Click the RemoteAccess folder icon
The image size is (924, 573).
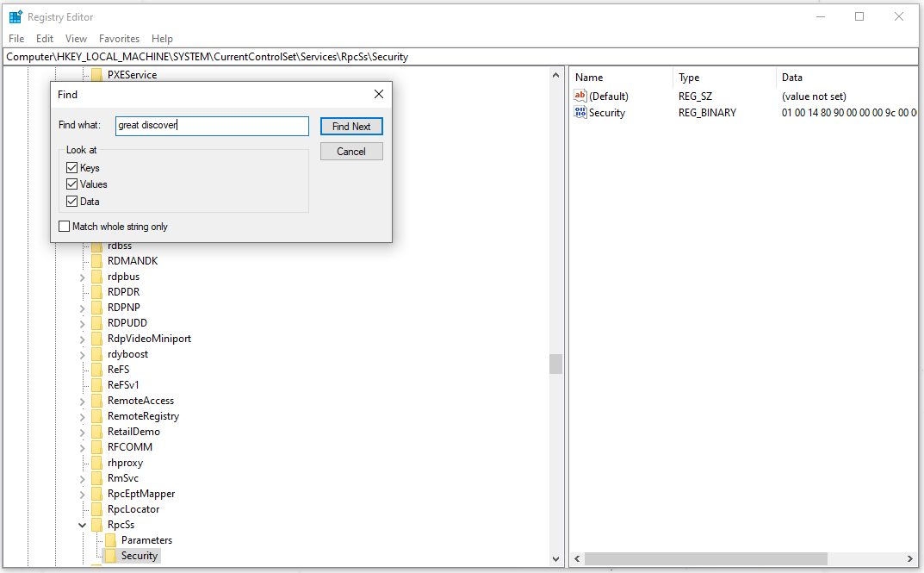96,401
